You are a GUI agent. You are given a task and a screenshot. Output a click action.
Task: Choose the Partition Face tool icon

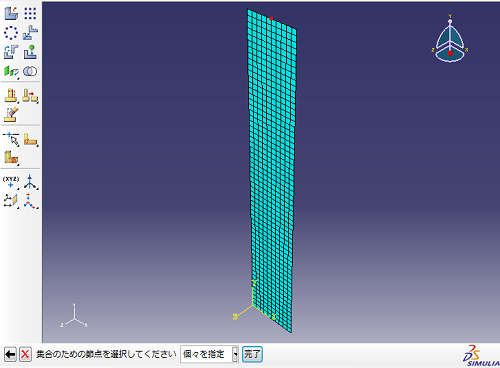click(30, 139)
